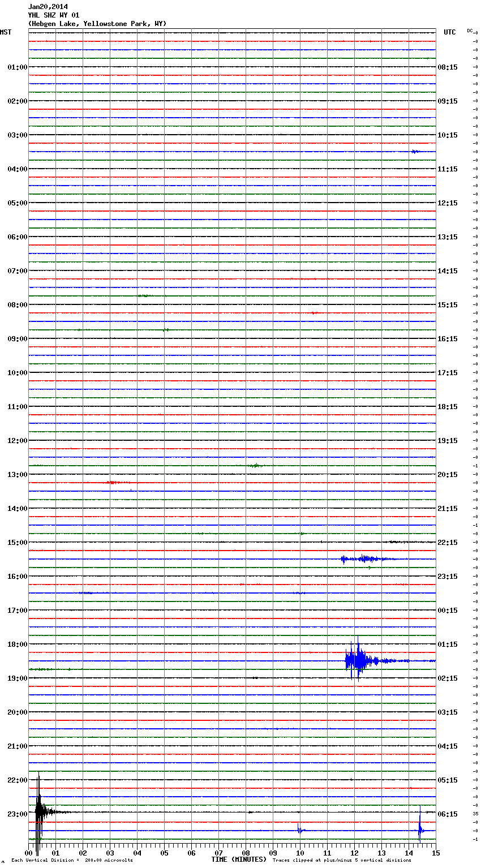Click the small blue blip below 03:00 near minute 14
Image resolution: width=481 pixels, height=868 pixels.
(415, 152)
